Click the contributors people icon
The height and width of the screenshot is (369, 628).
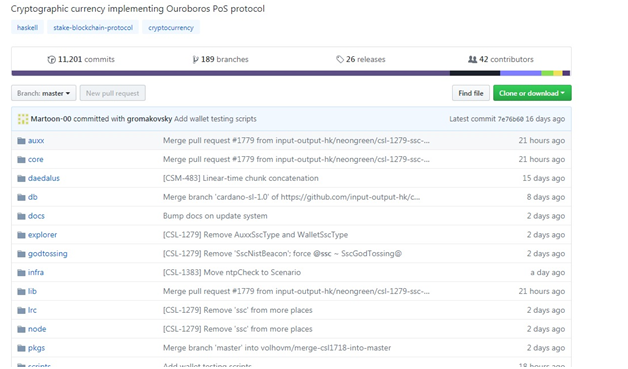click(473, 59)
